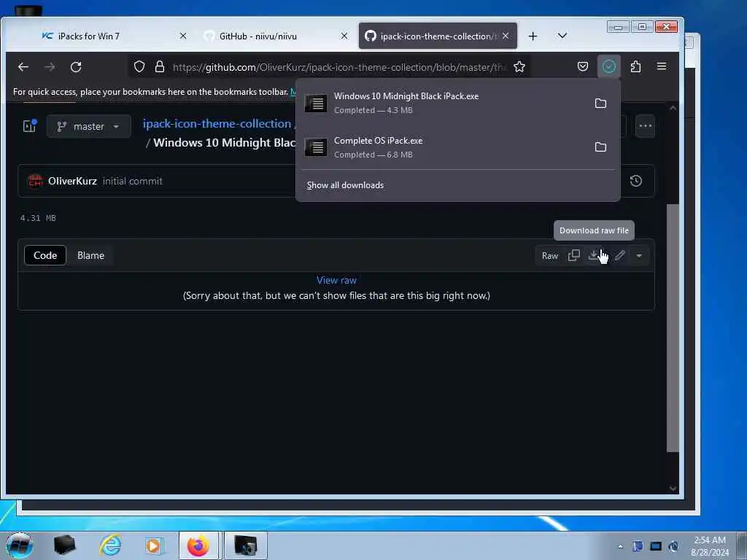Open the Windows Start orb

pyautogui.click(x=20, y=545)
